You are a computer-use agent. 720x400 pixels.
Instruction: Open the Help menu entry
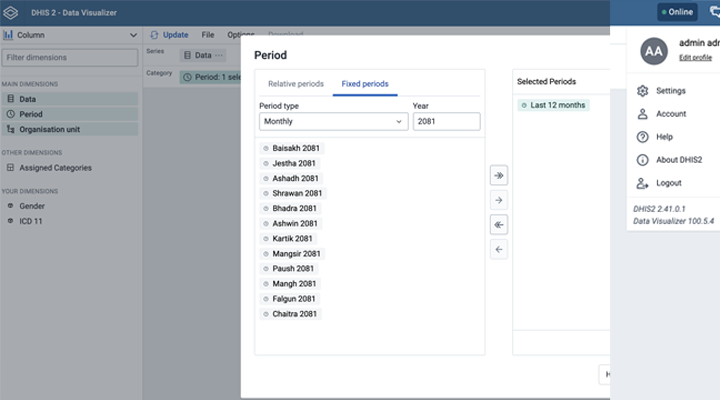664,137
